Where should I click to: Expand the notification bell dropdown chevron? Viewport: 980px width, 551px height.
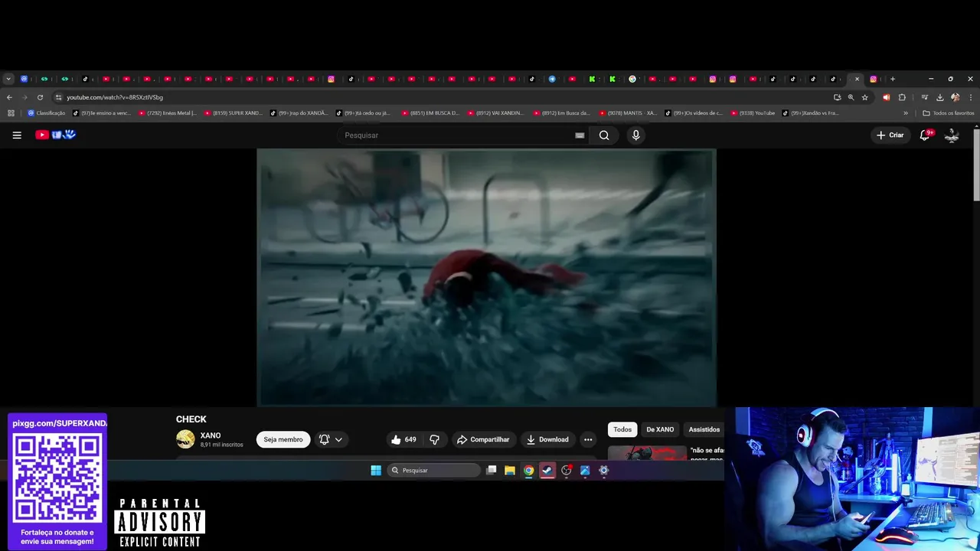click(338, 439)
